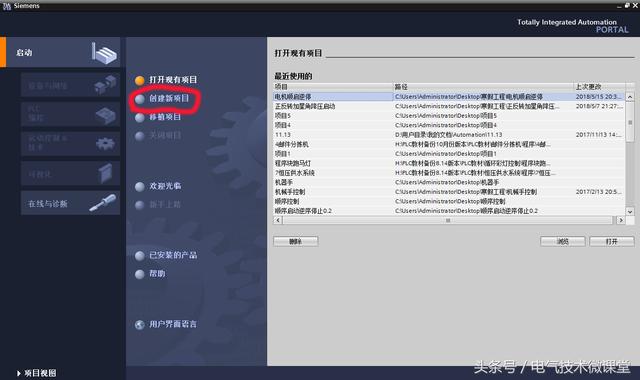Choose 创建新项目 to create a project
640x380 pixels.
click(x=169, y=98)
